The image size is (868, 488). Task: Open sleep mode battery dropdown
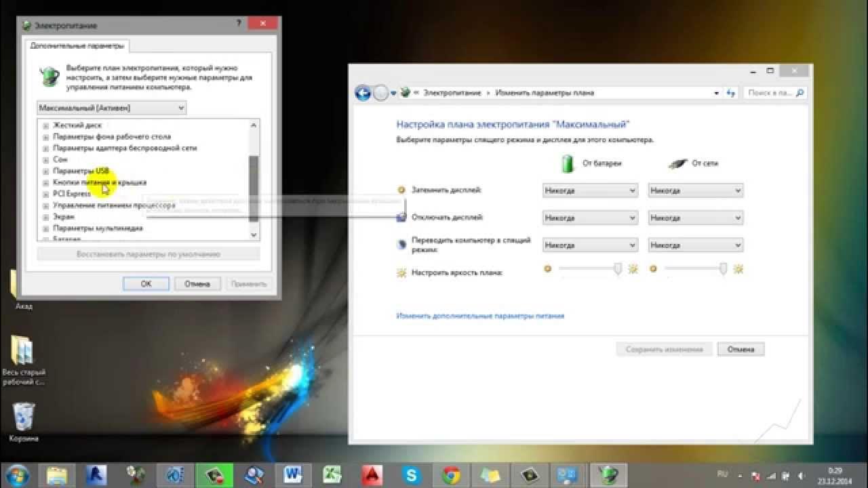(591, 245)
